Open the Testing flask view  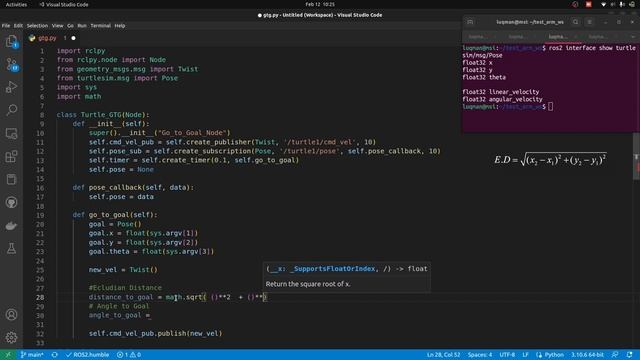[x=11, y=248]
